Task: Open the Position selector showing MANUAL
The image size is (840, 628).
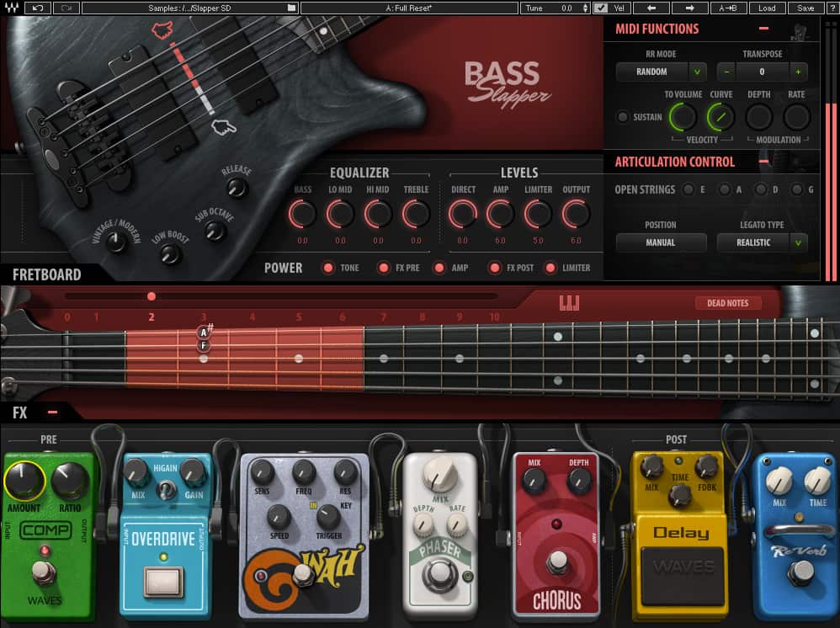Action: pos(660,242)
